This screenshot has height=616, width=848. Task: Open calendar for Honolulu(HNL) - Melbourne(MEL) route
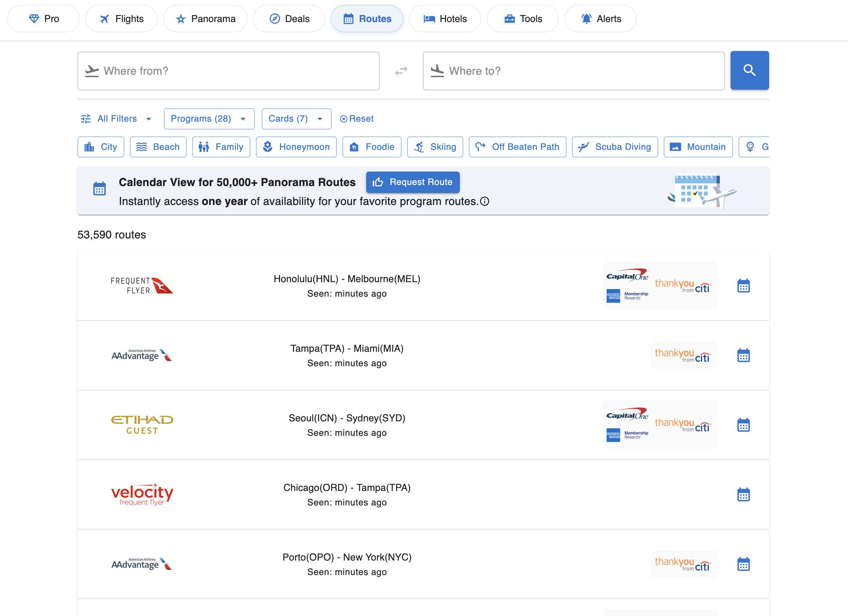point(743,286)
